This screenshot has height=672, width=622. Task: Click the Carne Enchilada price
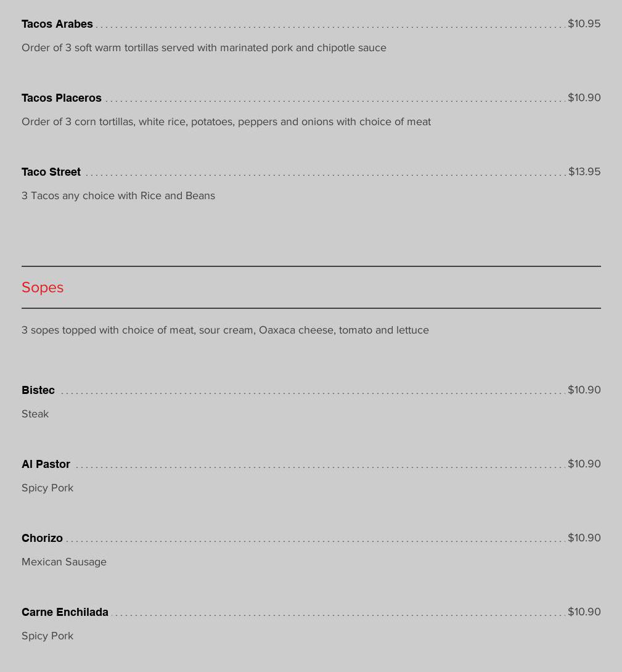pos(584,612)
